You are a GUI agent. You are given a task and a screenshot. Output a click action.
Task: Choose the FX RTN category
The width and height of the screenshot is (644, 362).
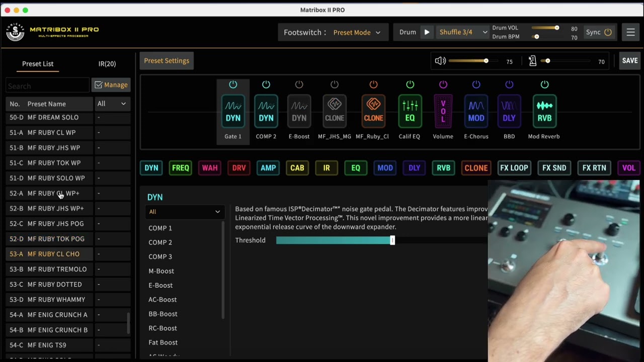[594, 168]
